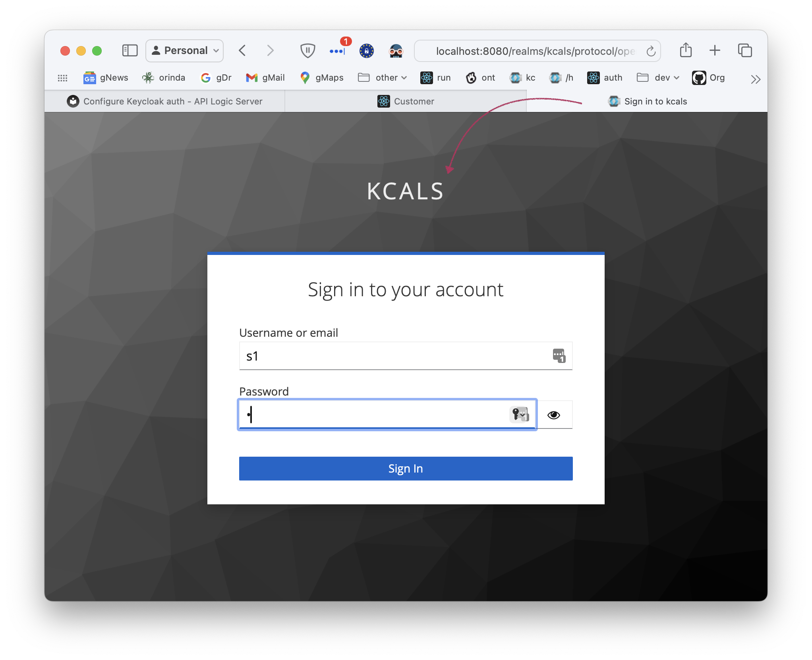Click the Sign In button
This screenshot has width=812, height=660.
(405, 468)
